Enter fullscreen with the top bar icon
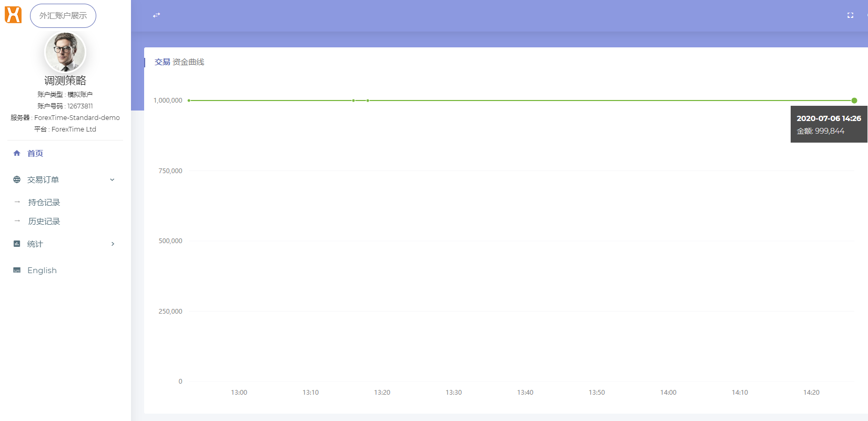This screenshot has height=421, width=868. coord(850,15)
